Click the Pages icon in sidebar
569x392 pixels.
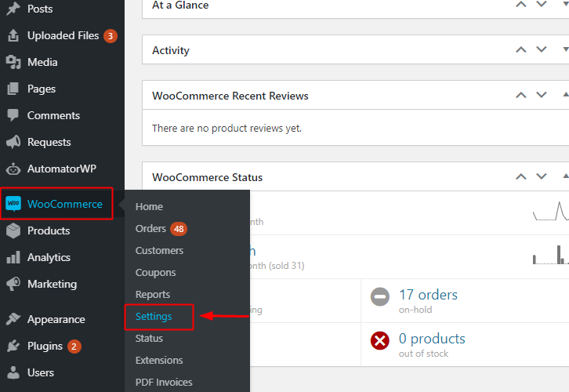click(x=13, y=89)
